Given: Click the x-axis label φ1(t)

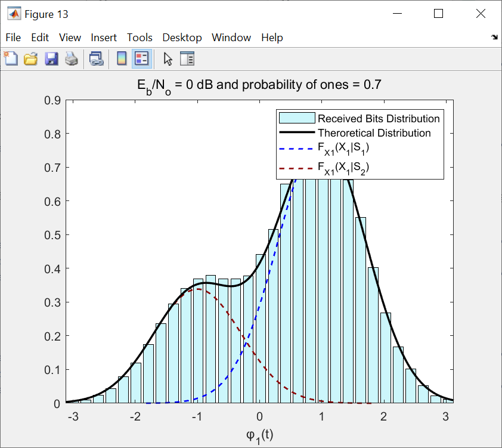Looking at the screenshot, I should point(259,437).
